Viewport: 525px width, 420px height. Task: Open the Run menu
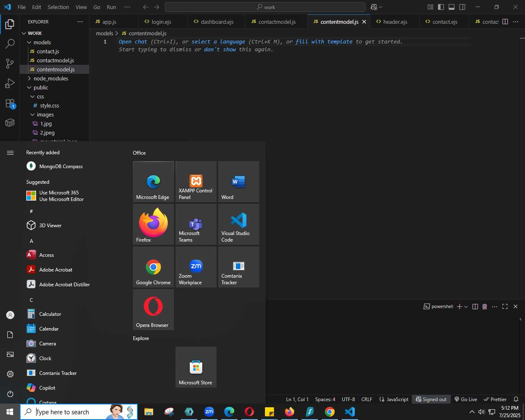(111, 7)
